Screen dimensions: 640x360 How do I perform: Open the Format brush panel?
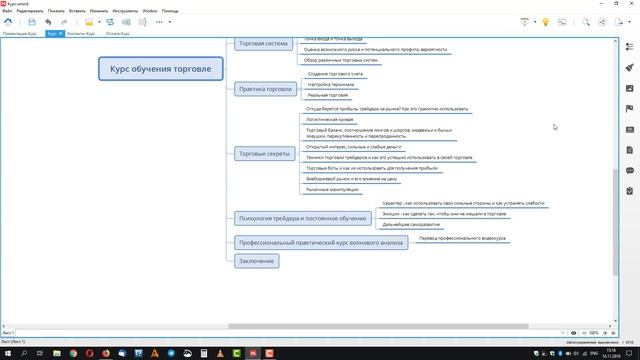(630, 67)
